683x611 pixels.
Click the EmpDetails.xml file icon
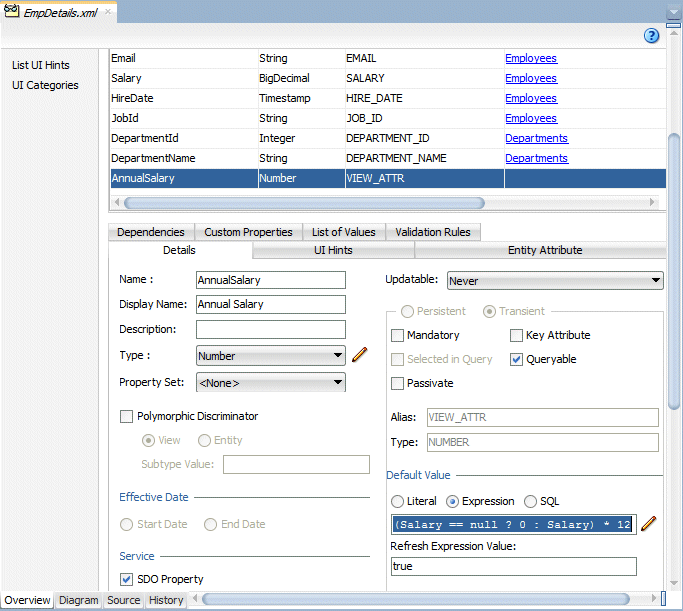point(11,10)
